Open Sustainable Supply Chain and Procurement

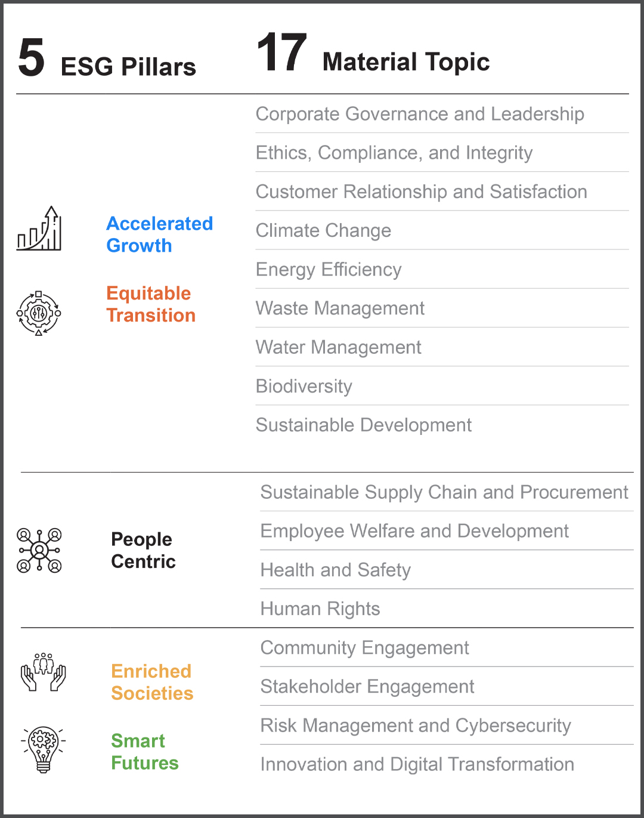pos(444,492)
